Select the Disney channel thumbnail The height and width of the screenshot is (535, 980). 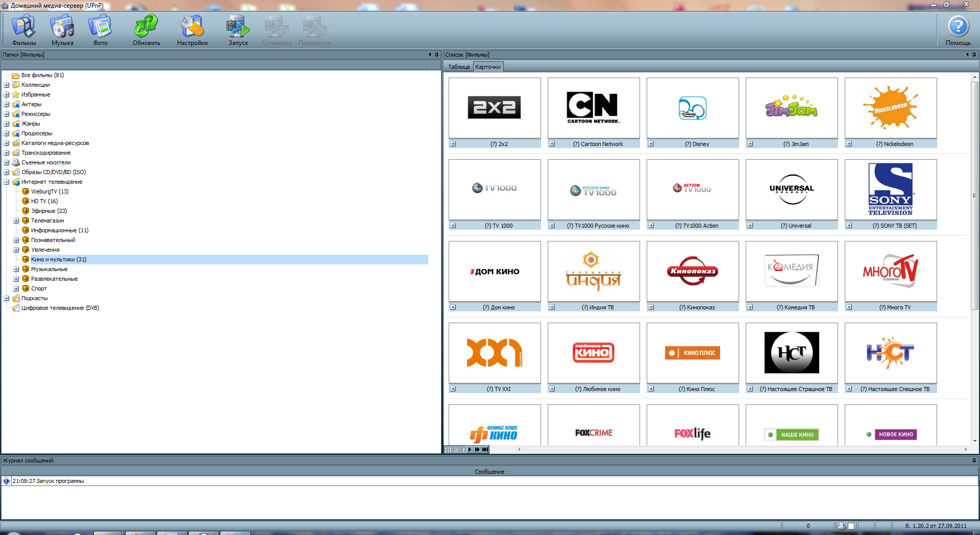(693, 108)
